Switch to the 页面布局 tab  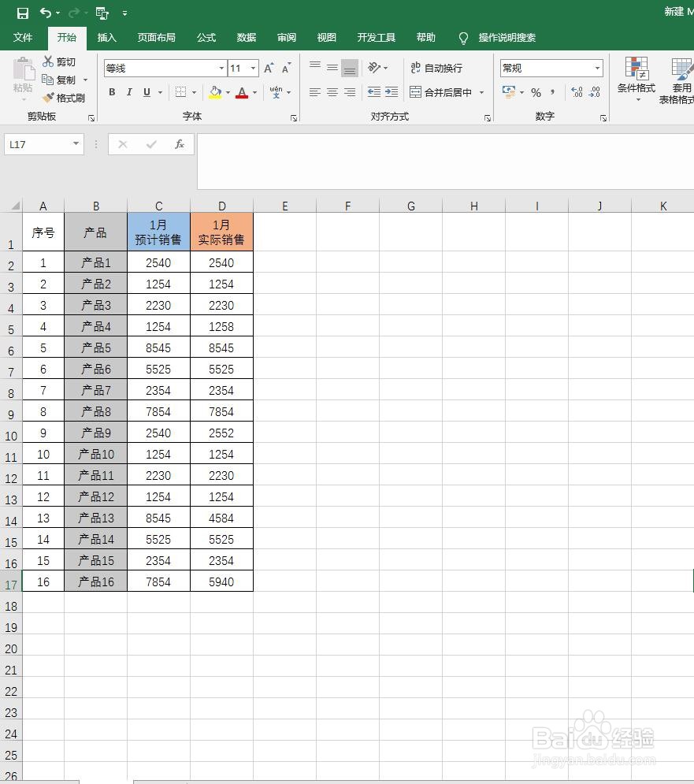tap(157, 38)
